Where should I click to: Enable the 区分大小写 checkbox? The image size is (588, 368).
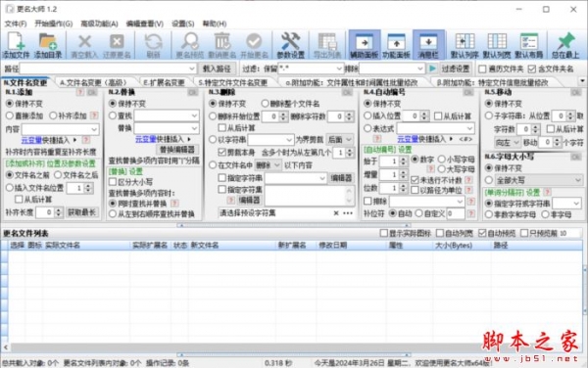pyautogui.click(x=113, y=182)
